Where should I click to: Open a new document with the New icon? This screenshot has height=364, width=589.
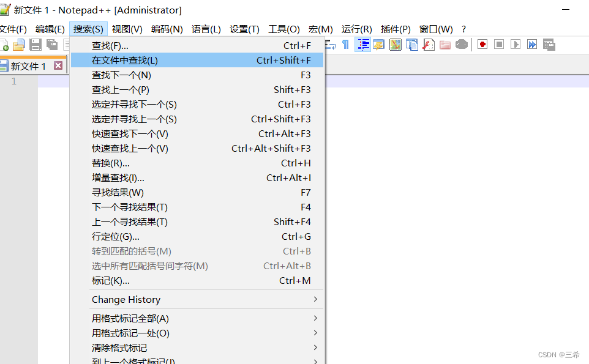pyautogui.click(x=4, y=44)
